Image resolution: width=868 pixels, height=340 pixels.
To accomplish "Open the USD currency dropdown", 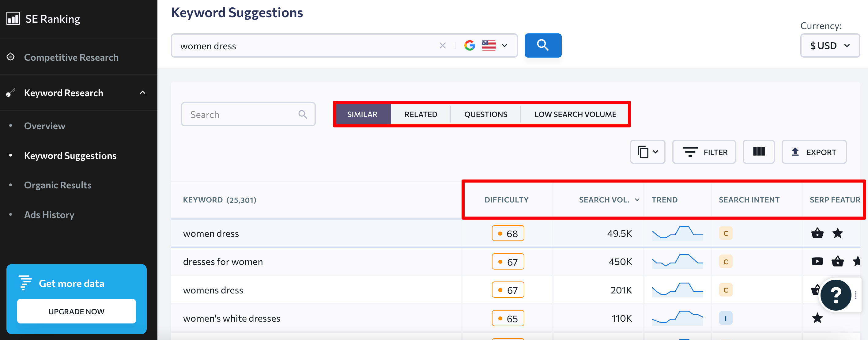I will [x=830, y=46].
